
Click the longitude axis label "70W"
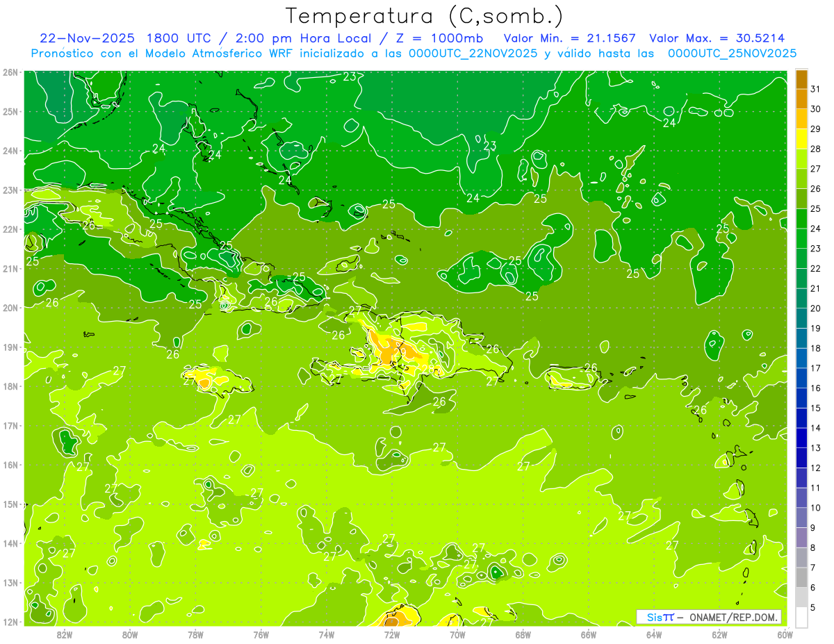(457, 634)
